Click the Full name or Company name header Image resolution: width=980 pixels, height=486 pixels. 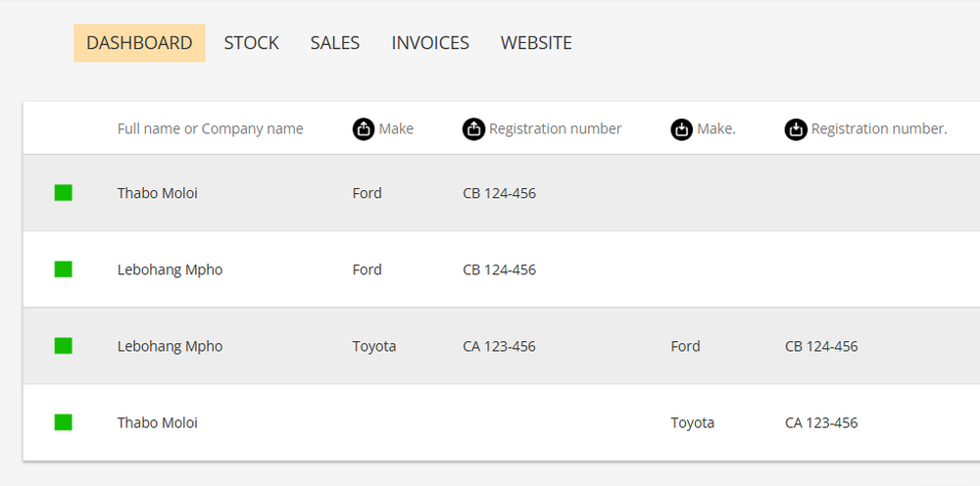pyautogui.click(x=211, y=129)
